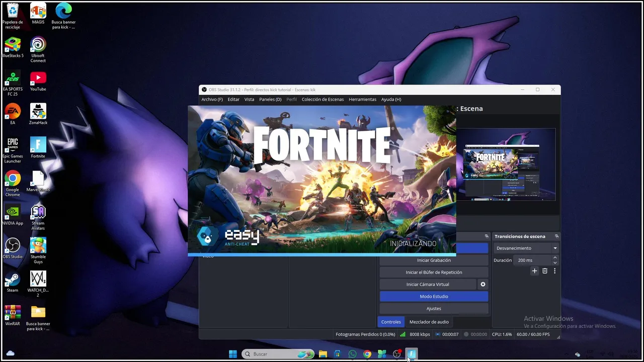Open the Recycle Bin desktop icon
The height and width of the screenshot is (362, 644).
coord(13,16)
